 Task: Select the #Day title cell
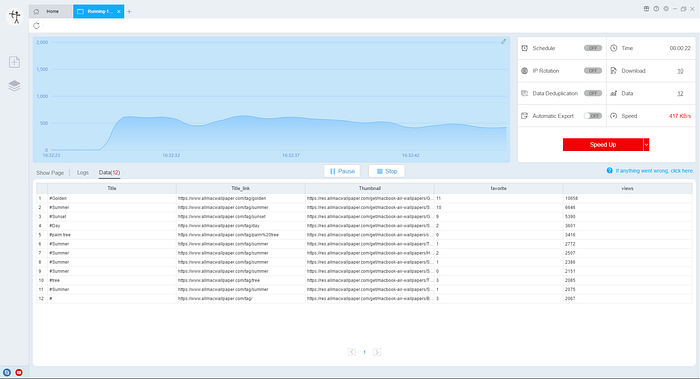coord(112,225)
